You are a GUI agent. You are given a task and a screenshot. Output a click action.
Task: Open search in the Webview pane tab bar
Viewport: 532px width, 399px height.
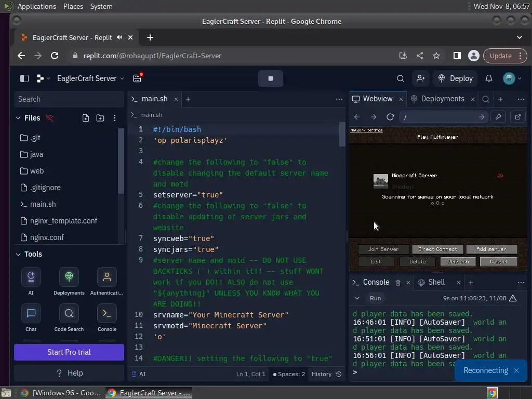(x=486, y=99)
